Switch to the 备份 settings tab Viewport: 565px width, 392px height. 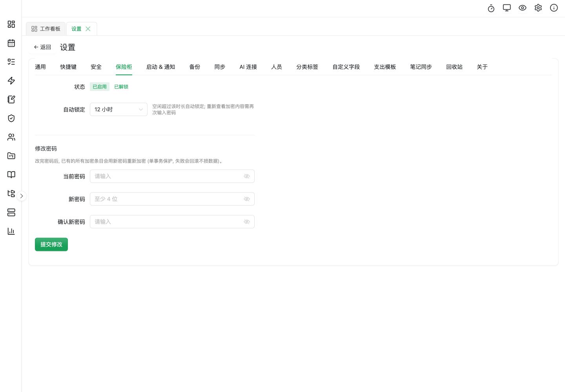click(x=195, y=67)
